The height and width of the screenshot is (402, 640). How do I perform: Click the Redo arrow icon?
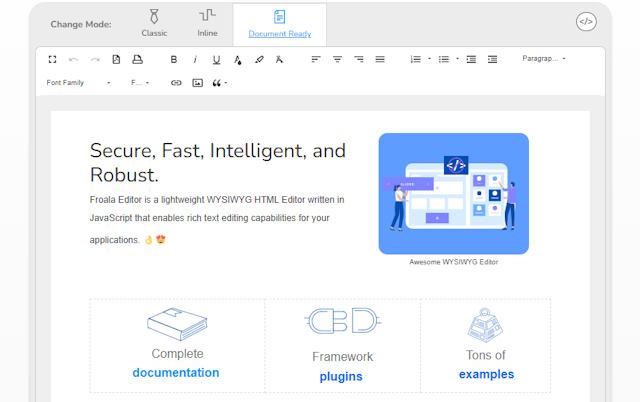[95, 60]
